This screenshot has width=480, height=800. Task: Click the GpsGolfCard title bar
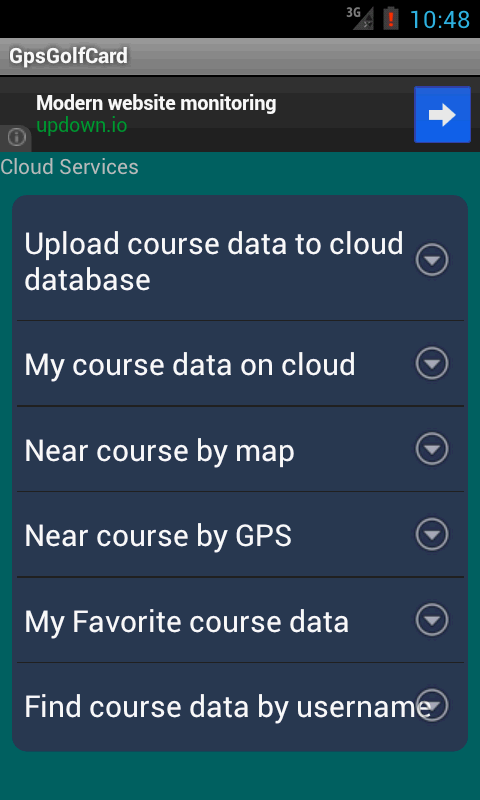(240, 56)
